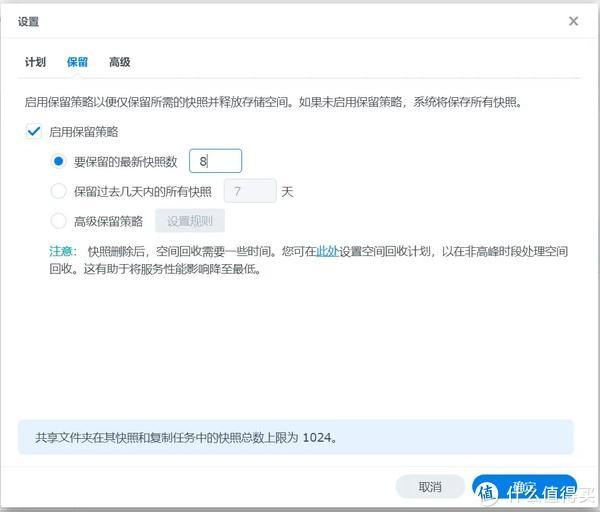Open the 保留 tab
The image size is (600, 512).
click(77, 62)
